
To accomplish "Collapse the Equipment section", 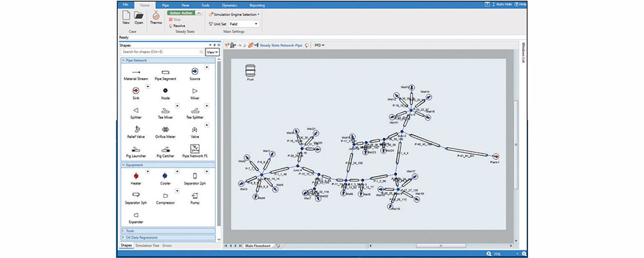I will tap(167, 165).
